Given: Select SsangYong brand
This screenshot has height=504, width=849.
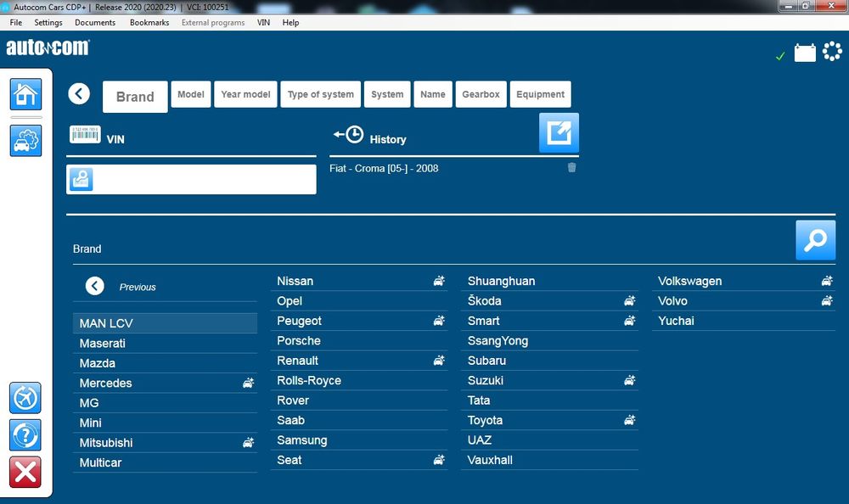Looking at the screenshot, I should click(x=549, y=340).
